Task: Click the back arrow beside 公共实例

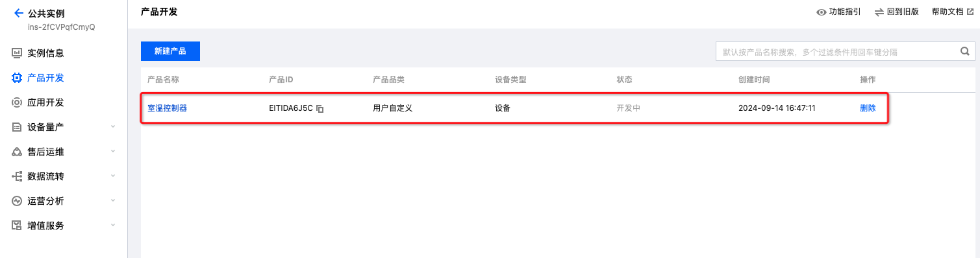Action: click(18, 13)
